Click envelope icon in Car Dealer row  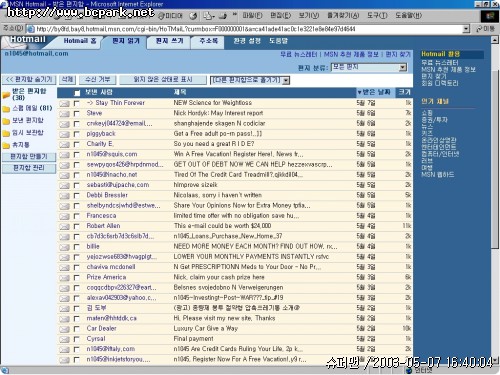(x=64, y=329)
